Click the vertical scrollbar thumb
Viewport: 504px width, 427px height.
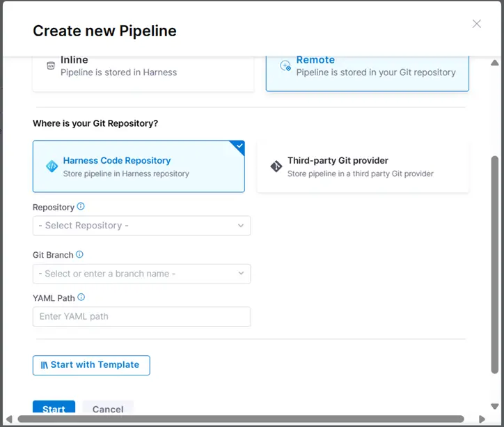(x=495, y=265)
